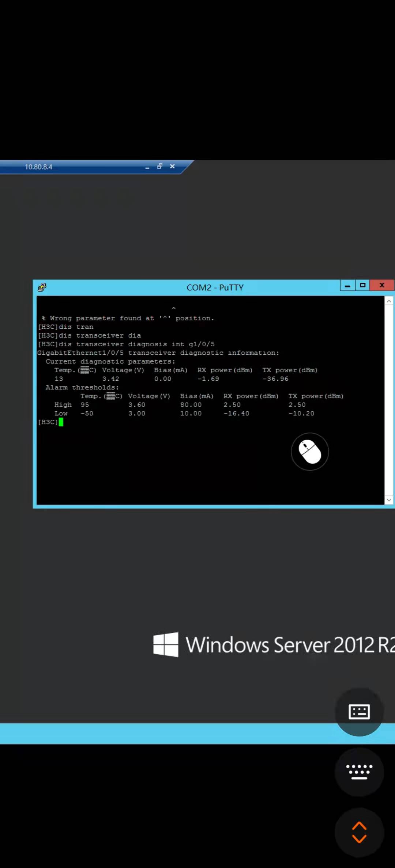Click the 'Current diagnostic parameters:' line
Image resolution: width=395 pixels, height=868 pixels.
point(110,362)
